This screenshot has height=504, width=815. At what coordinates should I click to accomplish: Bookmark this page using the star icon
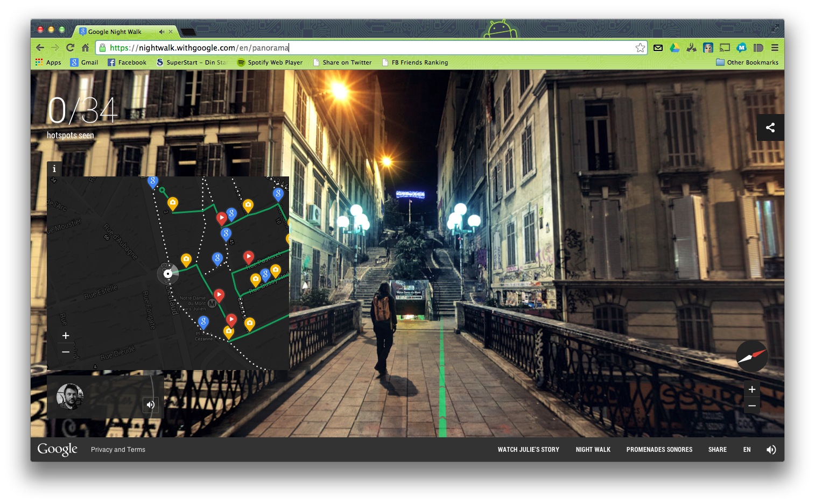tap(640, 47)
